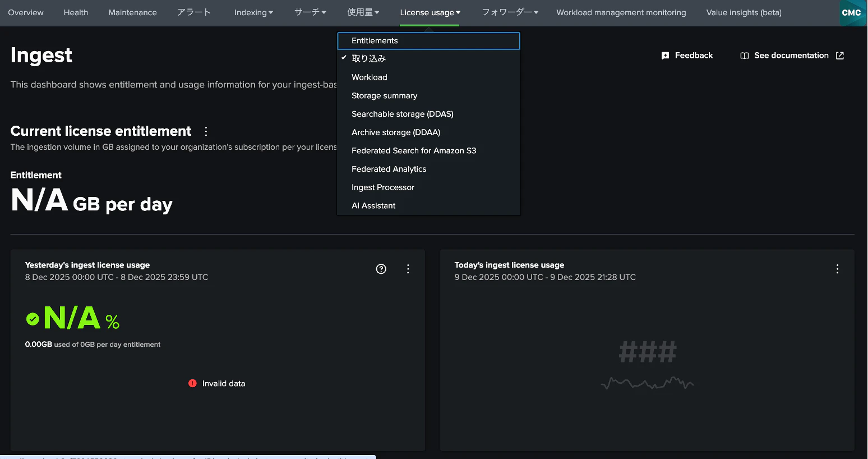Viewport: 868px width, 459px height.
Task: Open Workload management monitoring tab
Action: (x=621, y=12)
